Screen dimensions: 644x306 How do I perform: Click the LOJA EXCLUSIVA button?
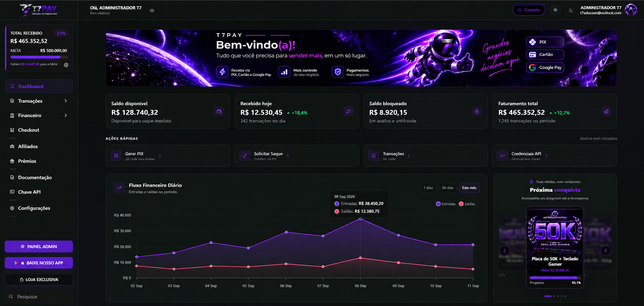(39, 279)
